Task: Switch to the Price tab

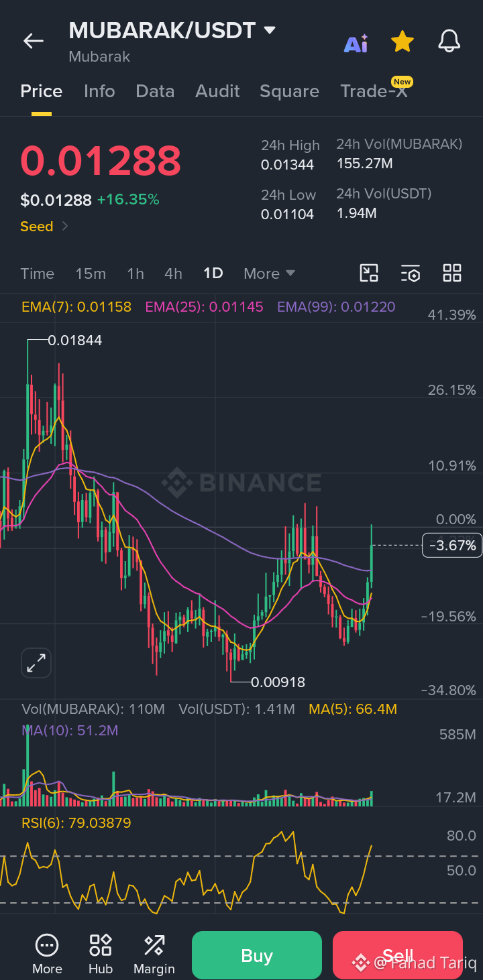Action: (x=42, y=91)
